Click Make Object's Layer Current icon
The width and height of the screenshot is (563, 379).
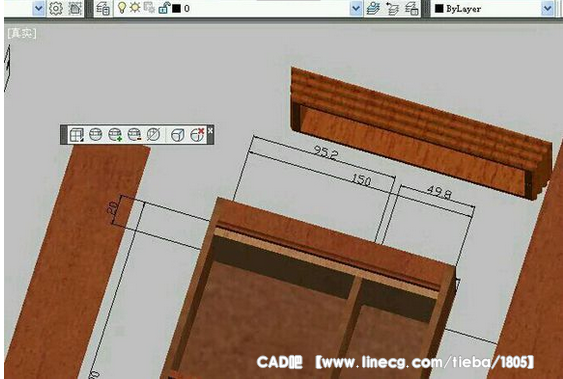pos(373,8)
